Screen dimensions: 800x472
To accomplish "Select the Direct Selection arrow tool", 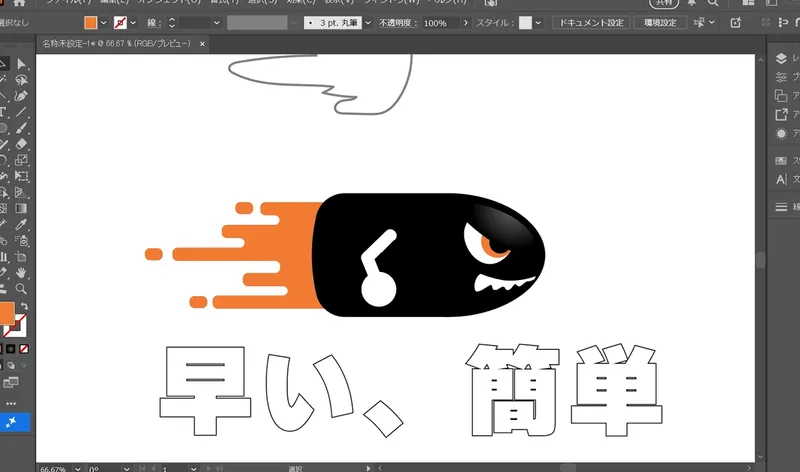I will tap(22, 65).
